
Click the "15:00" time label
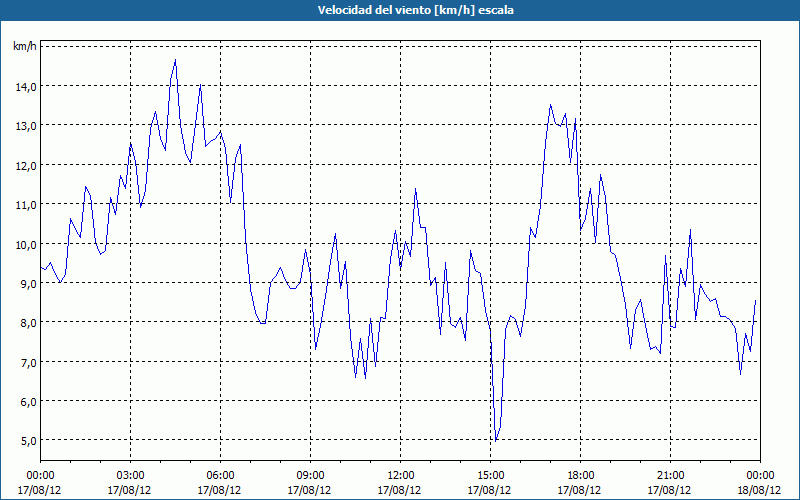click(x=490, y=476)
